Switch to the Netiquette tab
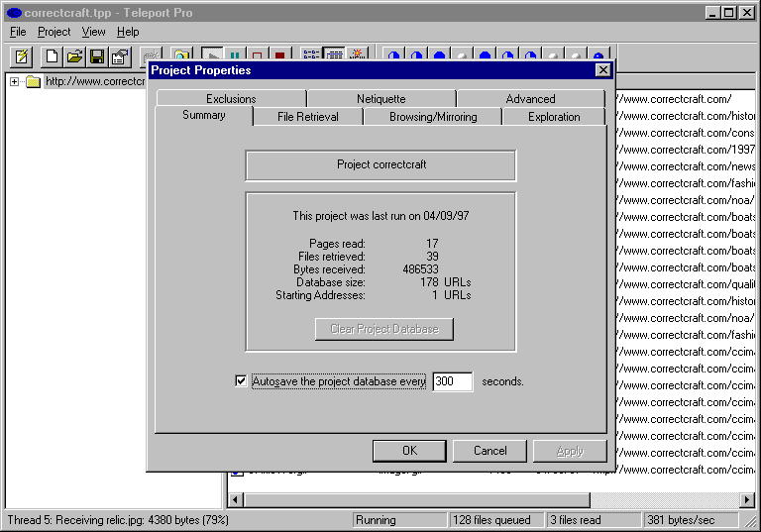Image resolution: width=761 pixels, height=532 pixels. 380,98
